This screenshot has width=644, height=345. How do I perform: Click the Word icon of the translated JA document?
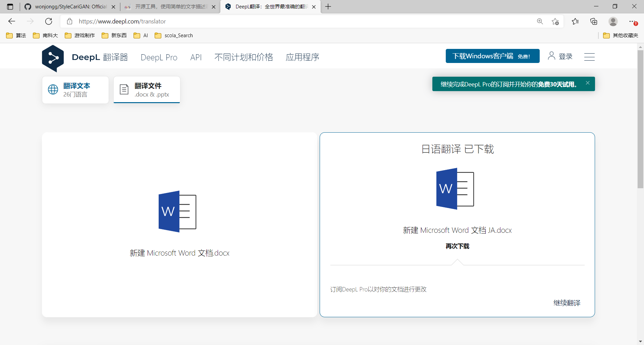tap(455, 189)
